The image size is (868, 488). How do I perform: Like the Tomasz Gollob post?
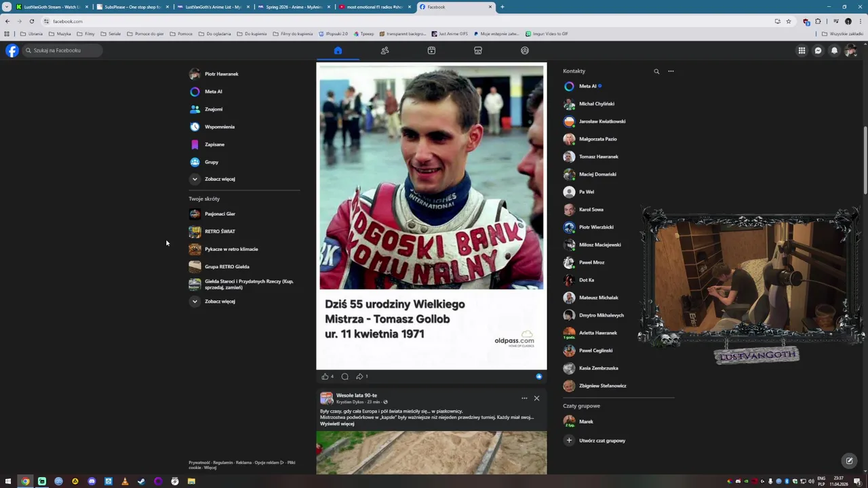point(325,376)
